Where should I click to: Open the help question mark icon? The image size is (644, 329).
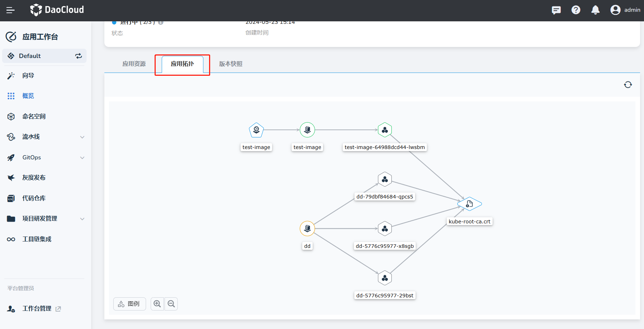[576, 10]
